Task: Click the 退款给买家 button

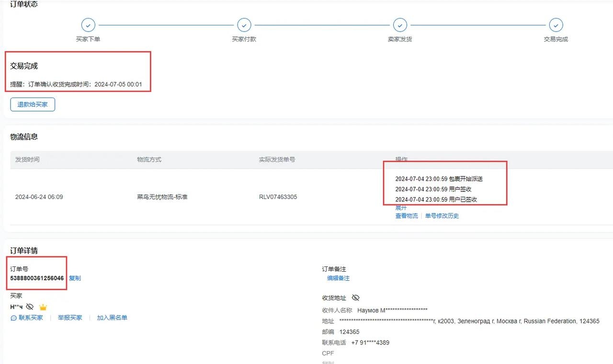Action: (x=33, y=104)
